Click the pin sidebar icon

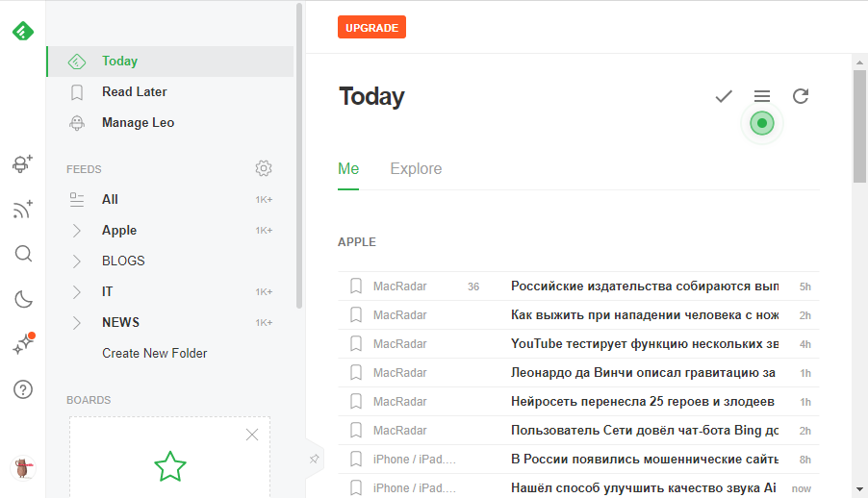coord(314,459)
